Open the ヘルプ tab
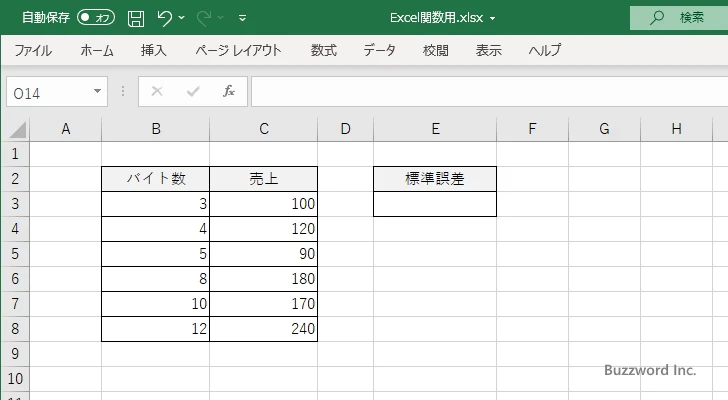 pos(545,50)
